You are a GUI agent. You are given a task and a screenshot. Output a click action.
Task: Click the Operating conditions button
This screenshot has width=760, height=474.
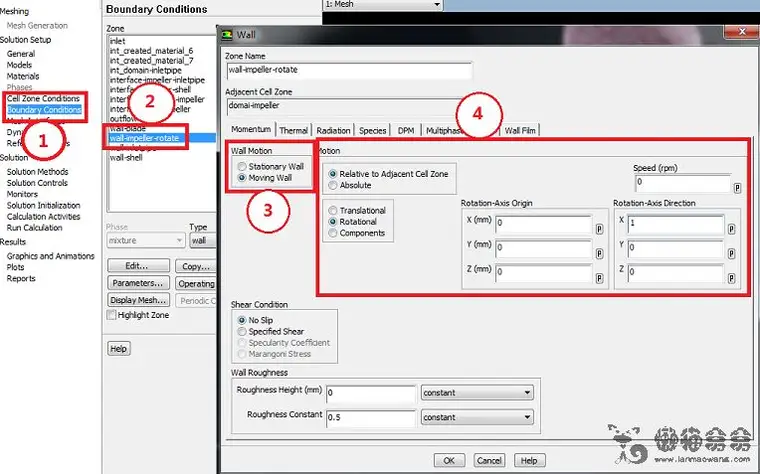click(x=196, y=284)
